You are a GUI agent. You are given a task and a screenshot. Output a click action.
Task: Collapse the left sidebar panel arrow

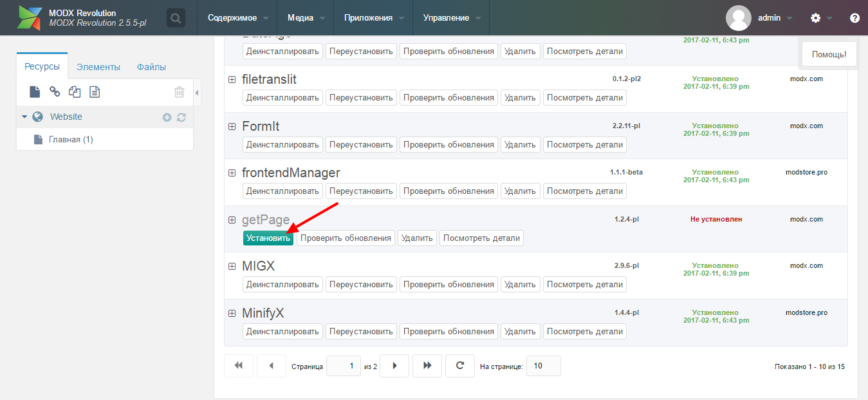coord(197,93)
